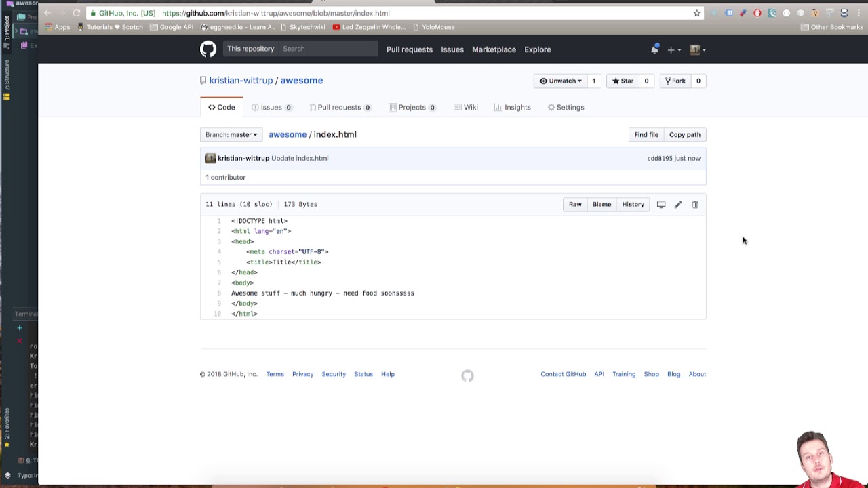Show the 1 contributor list
868x488 pixels.
click(226, 177)
